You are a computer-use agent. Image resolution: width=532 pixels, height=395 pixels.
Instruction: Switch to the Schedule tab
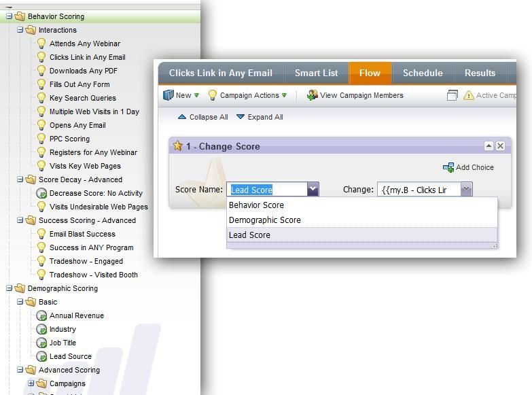pyautogui.click(x=423, y=73)
